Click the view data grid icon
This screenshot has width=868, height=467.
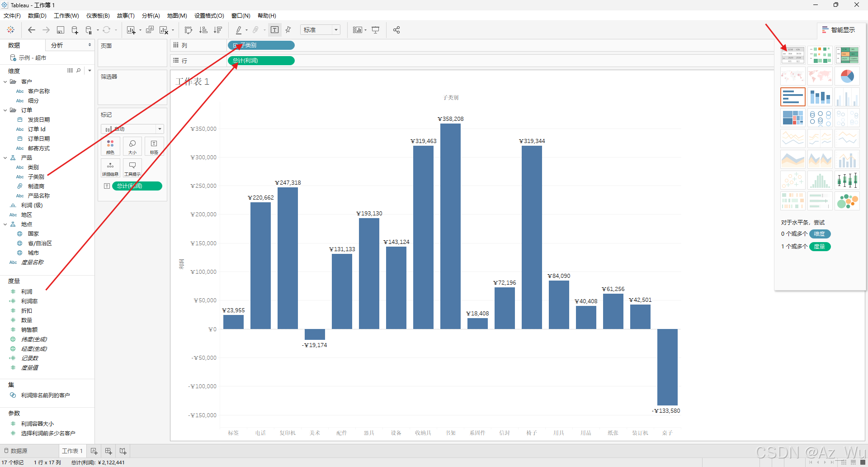pyautogui.click(x=70, y=71)
